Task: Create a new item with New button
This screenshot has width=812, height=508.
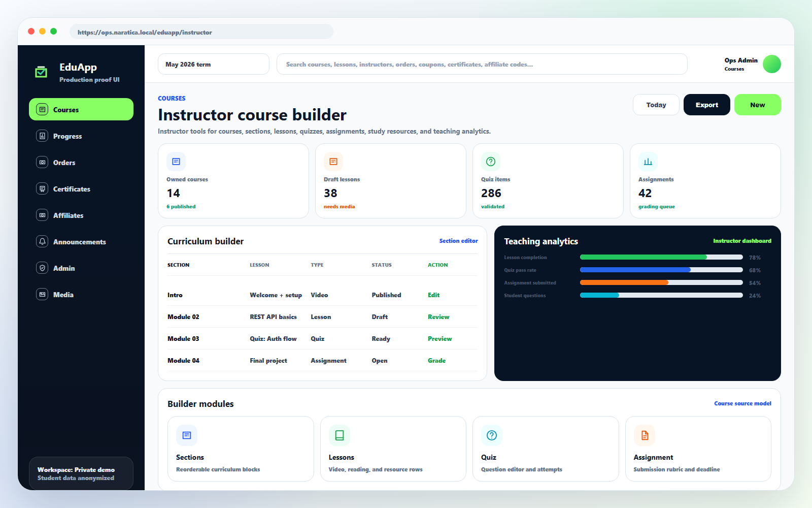Action: 758,105
